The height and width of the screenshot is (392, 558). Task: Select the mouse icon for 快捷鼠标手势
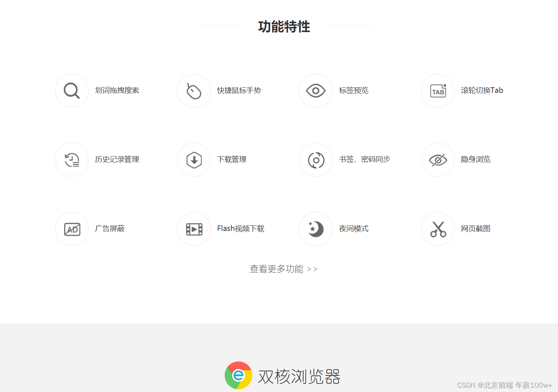(194, 90)
